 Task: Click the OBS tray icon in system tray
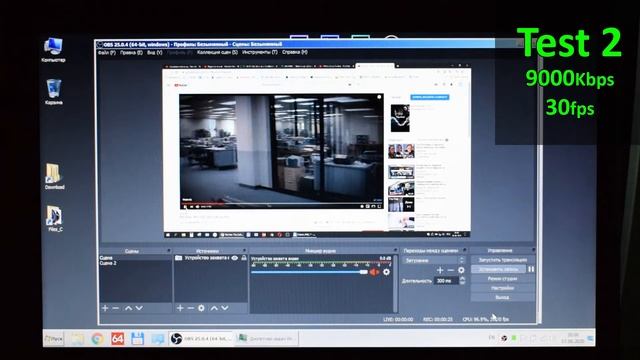coord(504,338)
